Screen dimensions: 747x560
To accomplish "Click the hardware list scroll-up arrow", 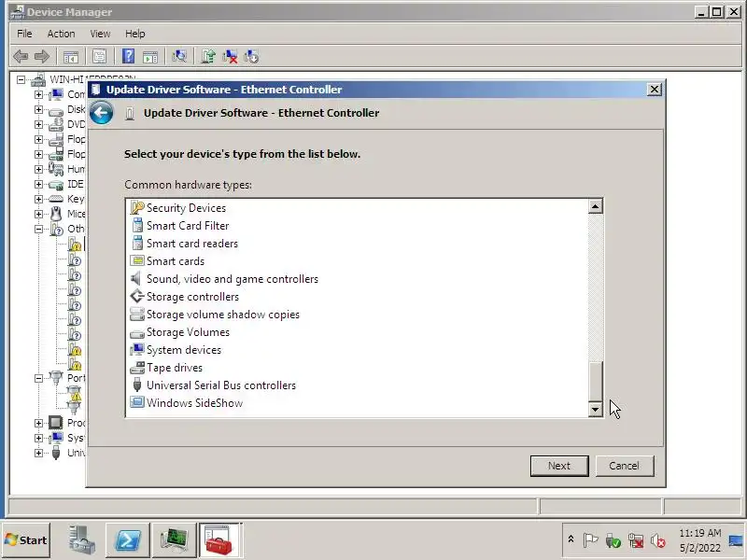I will point(596,206).
